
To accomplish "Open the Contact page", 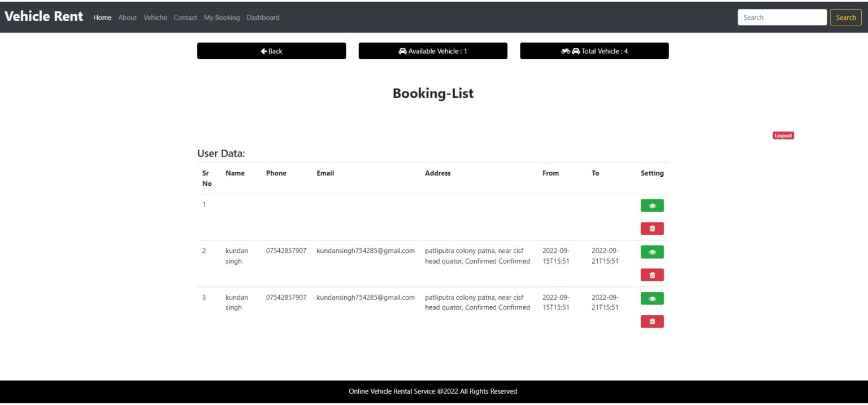I will [185, 18].
